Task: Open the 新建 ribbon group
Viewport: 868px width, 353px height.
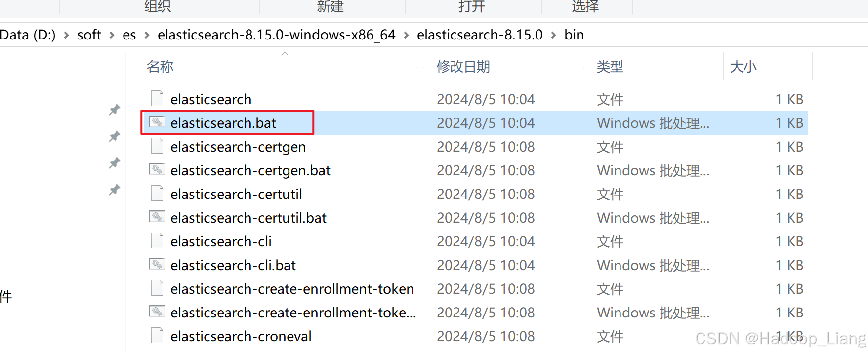Action: 331,6
